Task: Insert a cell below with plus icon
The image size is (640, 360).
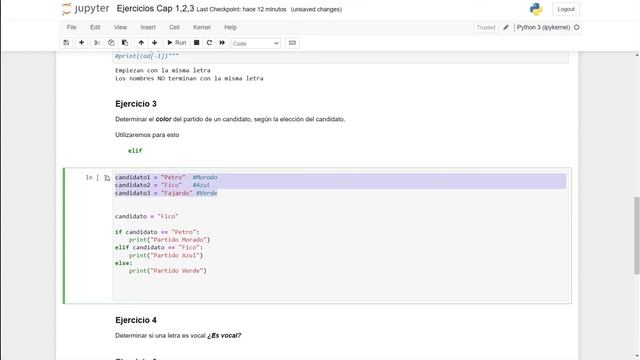Action: pos(82,43)
